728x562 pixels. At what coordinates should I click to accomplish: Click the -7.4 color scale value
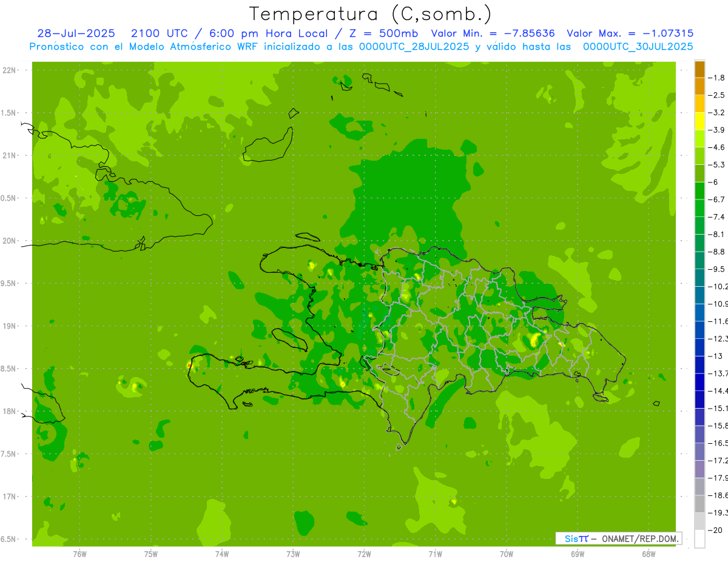pyautogui.click(x=717, y=217)
